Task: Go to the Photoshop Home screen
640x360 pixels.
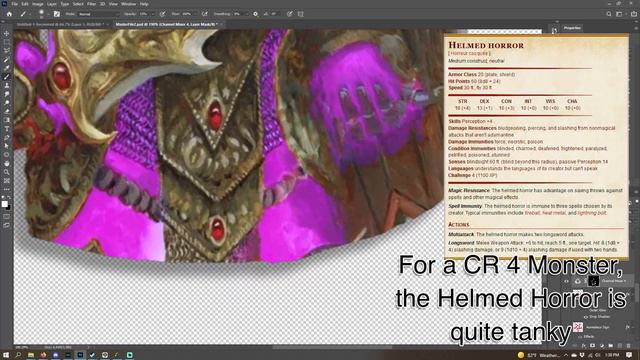Action: click(9, 14)
